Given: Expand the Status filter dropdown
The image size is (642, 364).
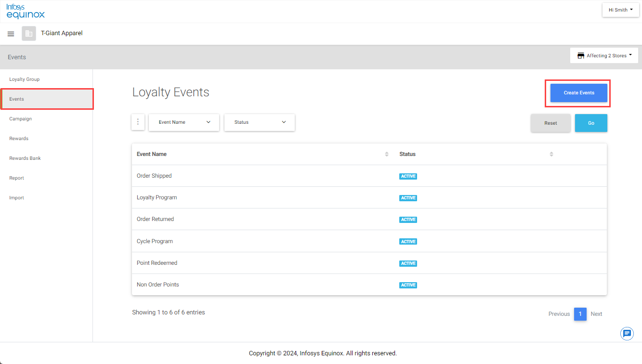Looking at the screenshot, I should (x=260, y=122).
